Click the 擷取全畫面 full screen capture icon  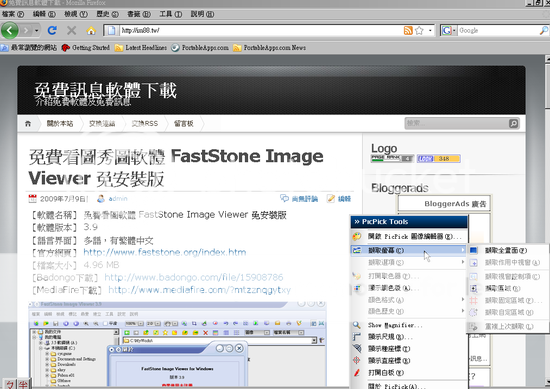tap(473, 250)
